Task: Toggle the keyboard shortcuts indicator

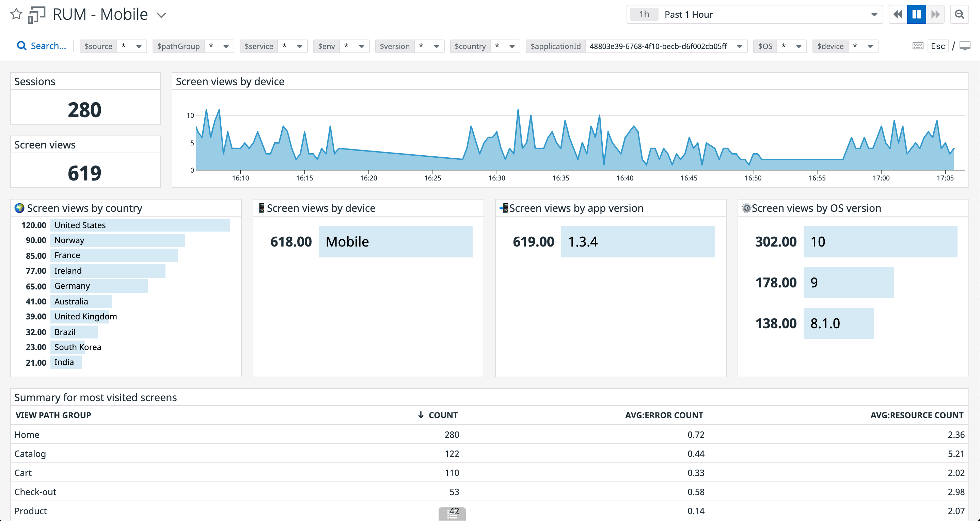Action: click(x=918, y=46)
